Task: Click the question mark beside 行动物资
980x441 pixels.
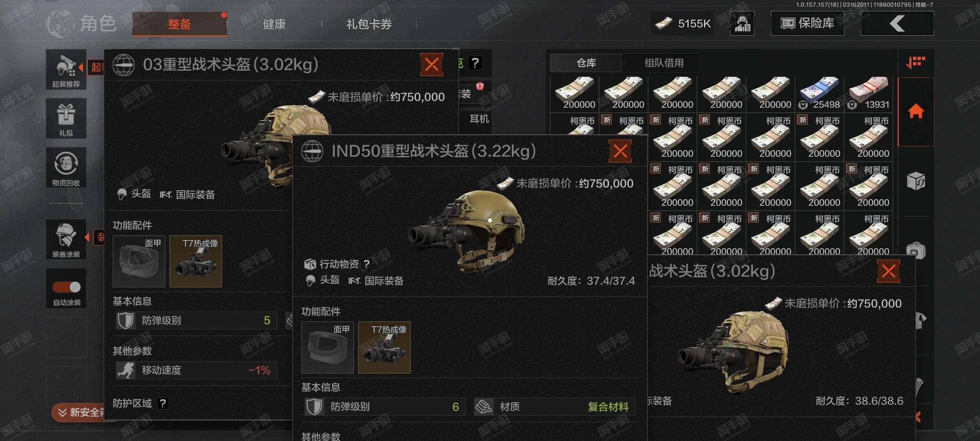Action: click(x=367, y=264)
